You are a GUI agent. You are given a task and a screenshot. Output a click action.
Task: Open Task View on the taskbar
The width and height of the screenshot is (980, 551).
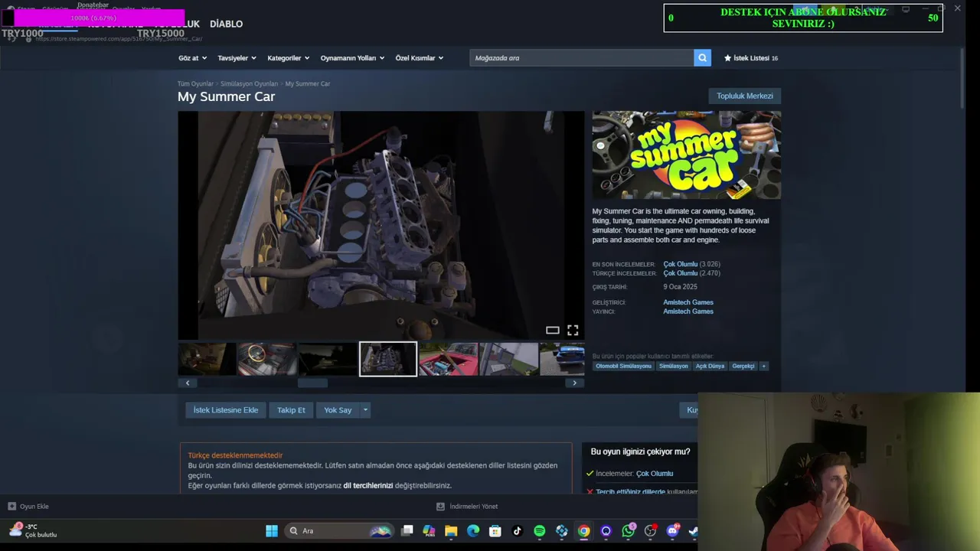tap(407, 531)
